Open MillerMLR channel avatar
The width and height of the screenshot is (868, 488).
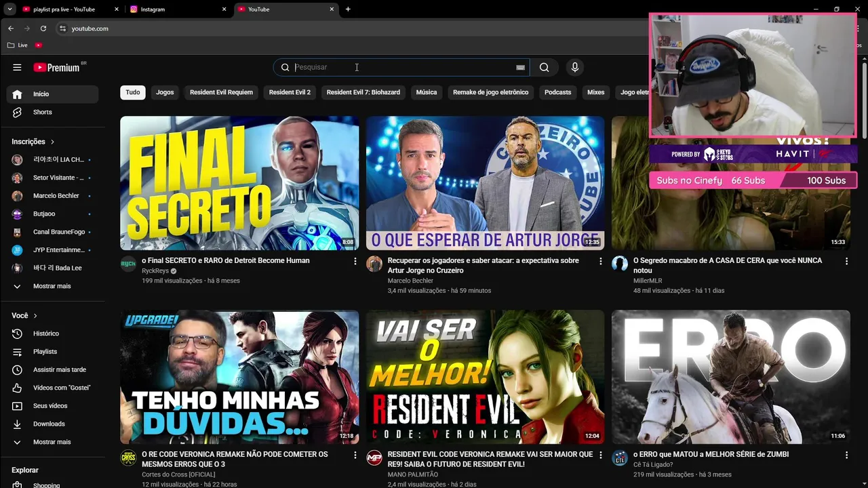[x=620, y=264]
